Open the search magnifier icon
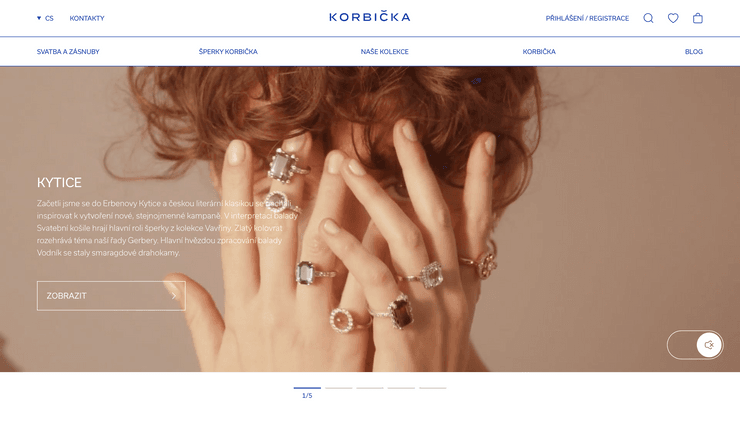 (648, 18)
